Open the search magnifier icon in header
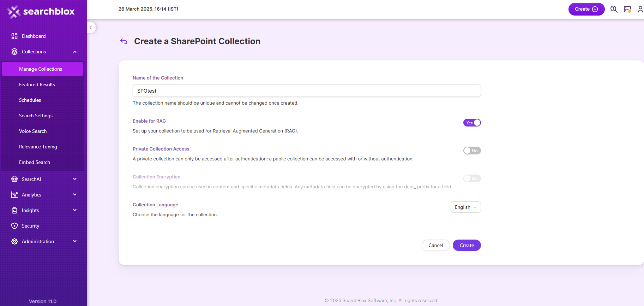 point(614,9)
